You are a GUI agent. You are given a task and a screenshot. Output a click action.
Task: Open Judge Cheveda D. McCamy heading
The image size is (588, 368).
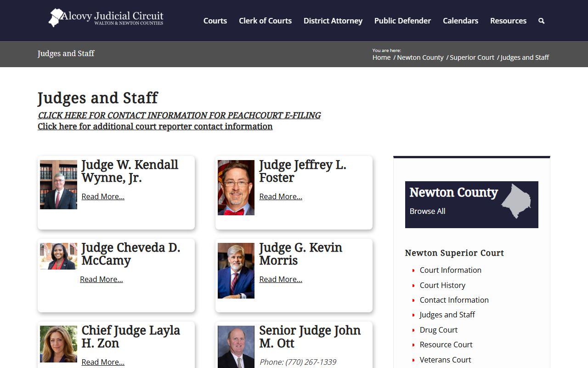[131, 254]
